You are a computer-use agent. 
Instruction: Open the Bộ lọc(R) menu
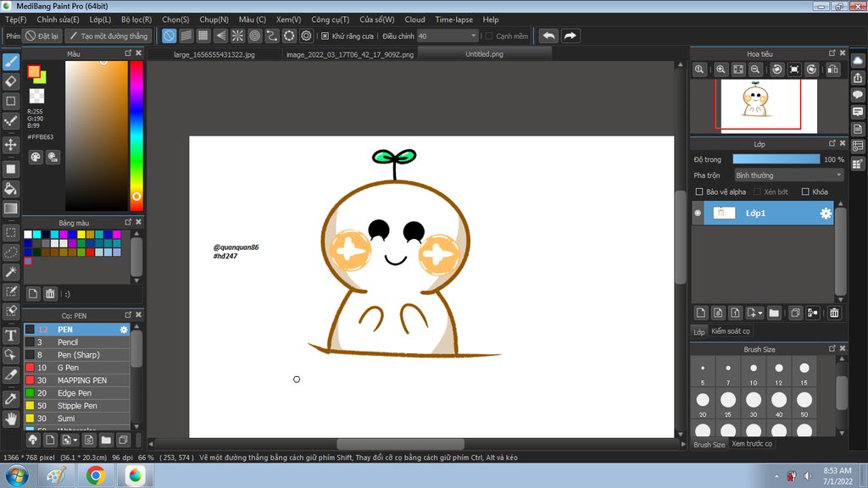point(136,19)
